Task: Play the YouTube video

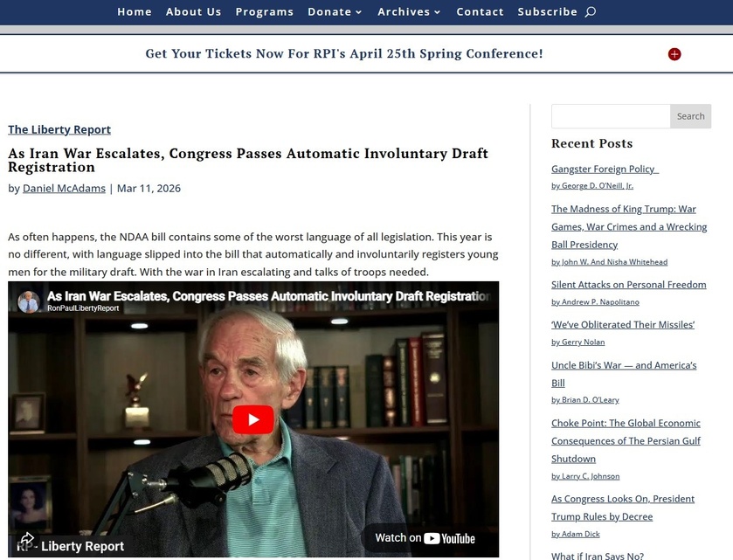Action: [x=253, y=420]
